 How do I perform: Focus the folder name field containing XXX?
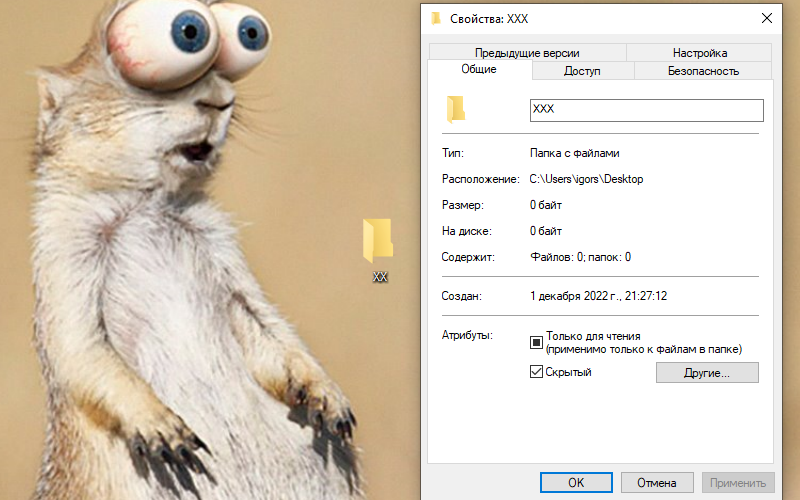[646, 110]
